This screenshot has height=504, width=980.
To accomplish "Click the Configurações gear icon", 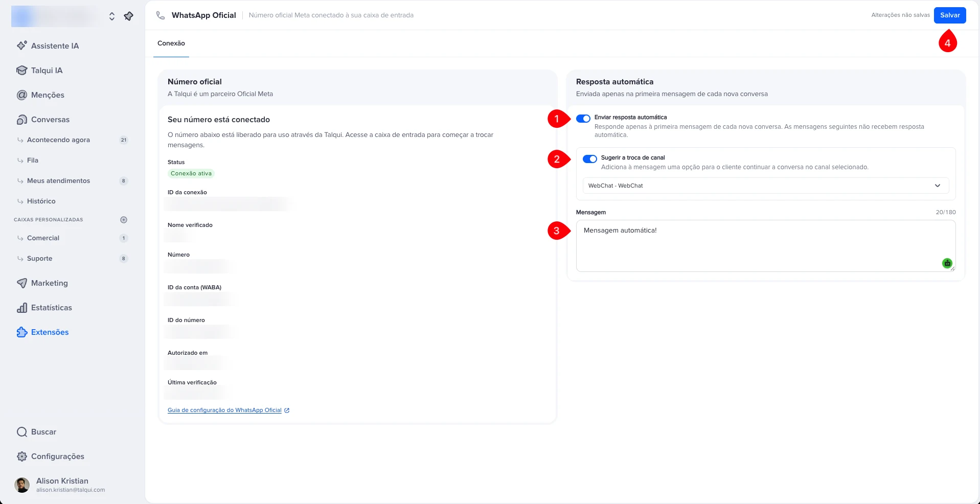I will pos(21,456).
